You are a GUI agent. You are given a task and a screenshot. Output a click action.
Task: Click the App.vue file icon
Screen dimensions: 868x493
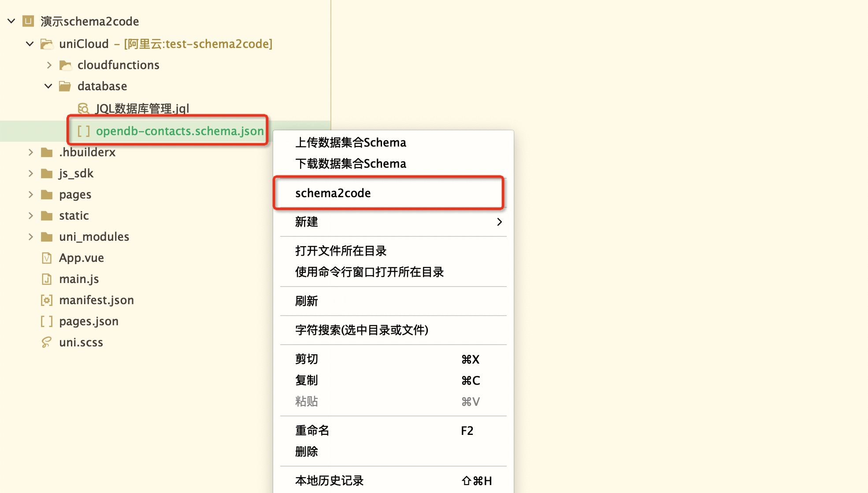pos(47,258)
